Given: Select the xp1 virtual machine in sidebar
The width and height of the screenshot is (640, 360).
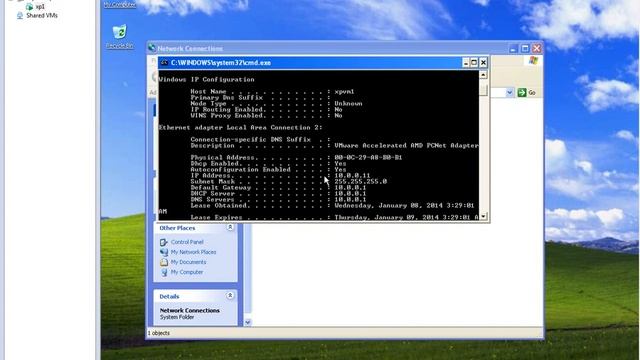Looking at the screenshot, I should pyautogui.click(x=40, y=7).
